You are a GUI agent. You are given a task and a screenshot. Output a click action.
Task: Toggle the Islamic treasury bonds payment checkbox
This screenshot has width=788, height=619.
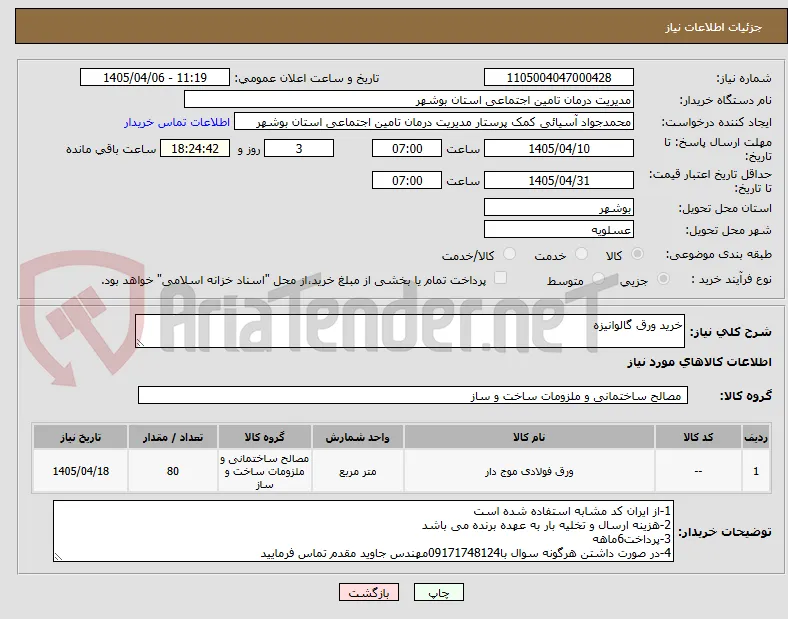coord(501,278)
